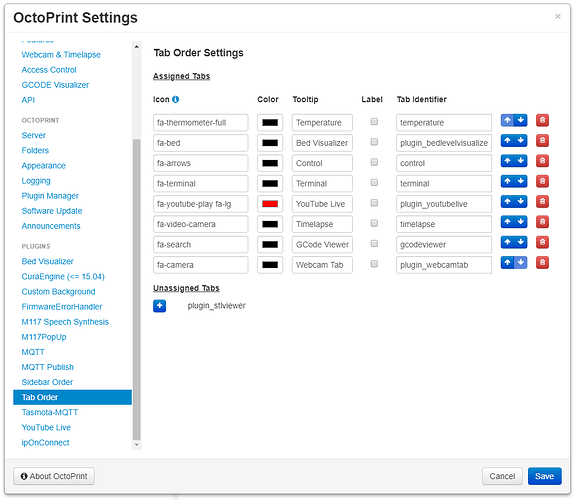575x500 pixels.
Task: Move the control tab up
Action: pyautogui.click(x=507, y=161)
